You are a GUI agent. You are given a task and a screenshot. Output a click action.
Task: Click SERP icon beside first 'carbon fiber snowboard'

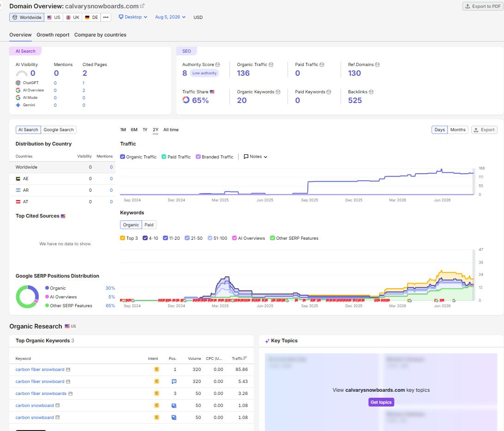(x=68, y=370)
